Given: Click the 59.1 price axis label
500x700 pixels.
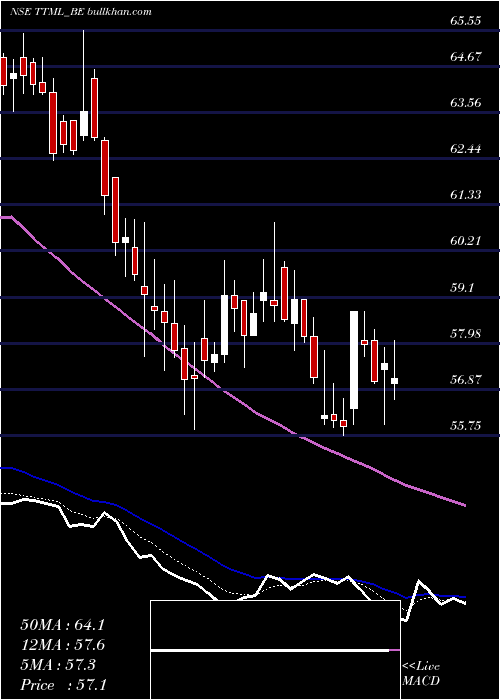Looking at the screenshot, I should (x=462, y=288).
